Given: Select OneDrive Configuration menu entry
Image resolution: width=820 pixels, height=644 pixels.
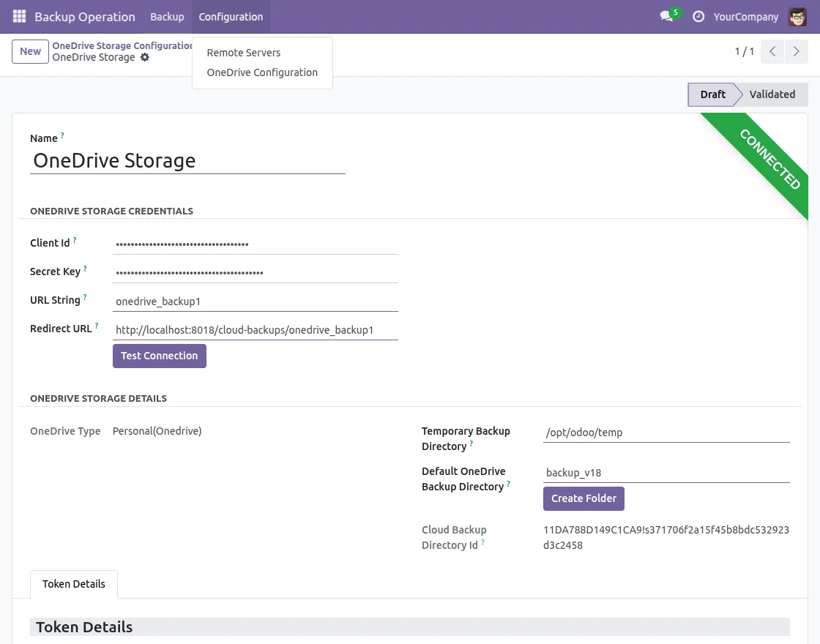Looking at the screenshot, I should 262,72.
